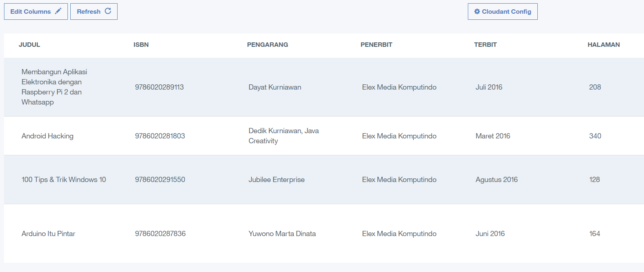Click the pencil icon on Edit Columns
The height and width of the screenshot is (272, 644).
(x=58, y=11)
